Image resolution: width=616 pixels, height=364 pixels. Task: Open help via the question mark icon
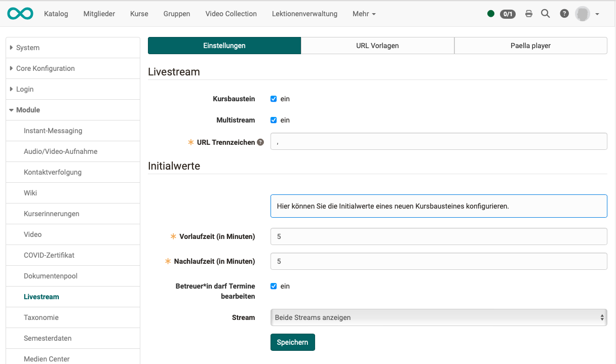(x=564, y=14)
